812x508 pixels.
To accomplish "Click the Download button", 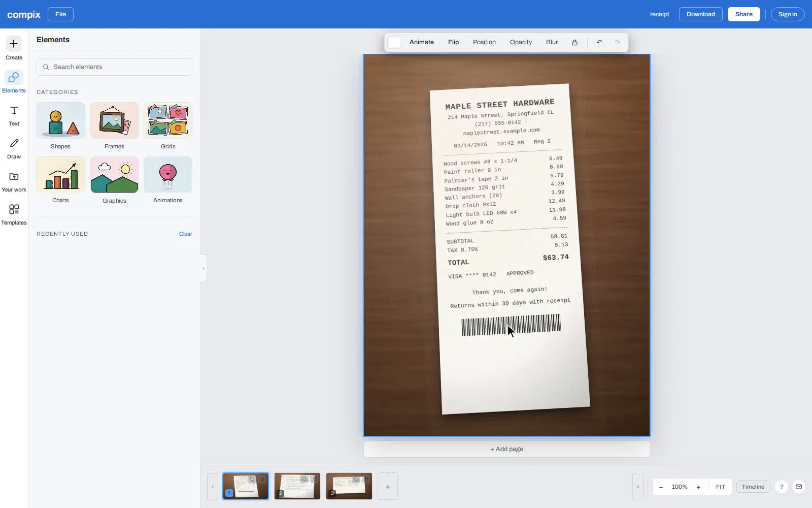I will [x=701, y=14].
